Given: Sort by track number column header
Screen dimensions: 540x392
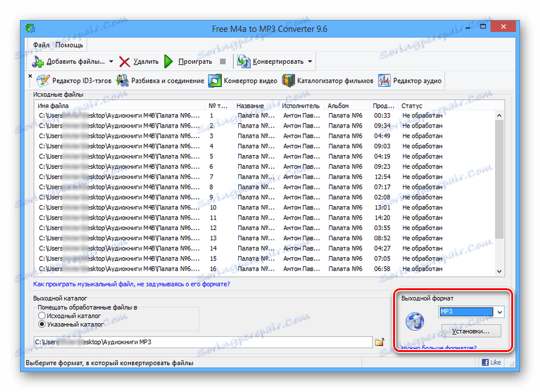Looking at the screenshot, I should [218, 106].
